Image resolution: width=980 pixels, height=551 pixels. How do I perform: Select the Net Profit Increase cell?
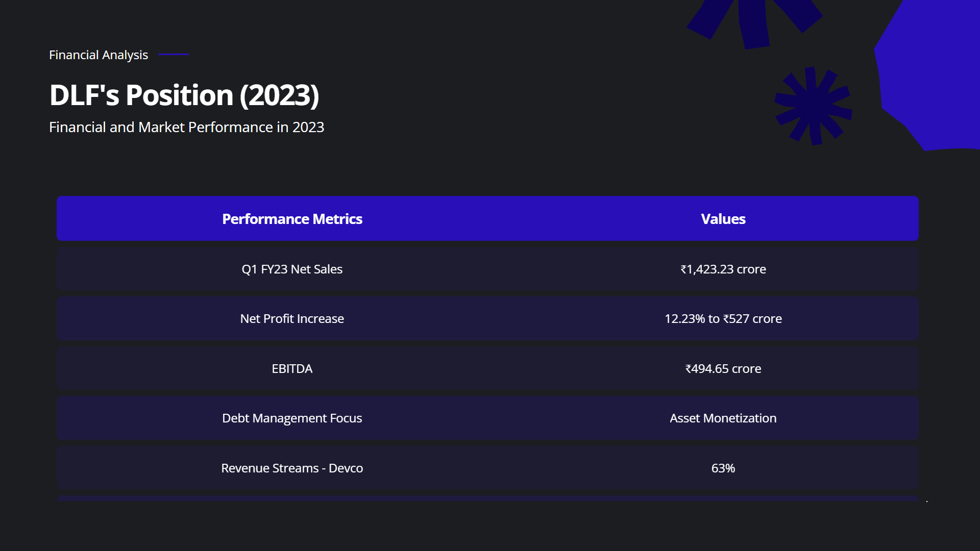click(292, 318)
